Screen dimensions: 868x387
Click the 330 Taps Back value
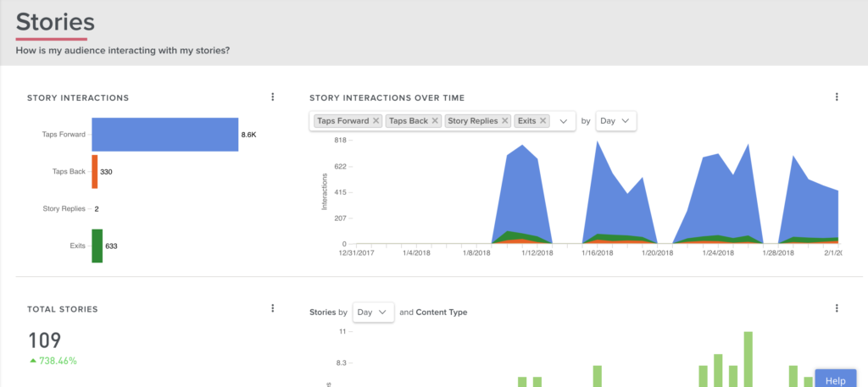pyautogui.click(x=106, y=172)
